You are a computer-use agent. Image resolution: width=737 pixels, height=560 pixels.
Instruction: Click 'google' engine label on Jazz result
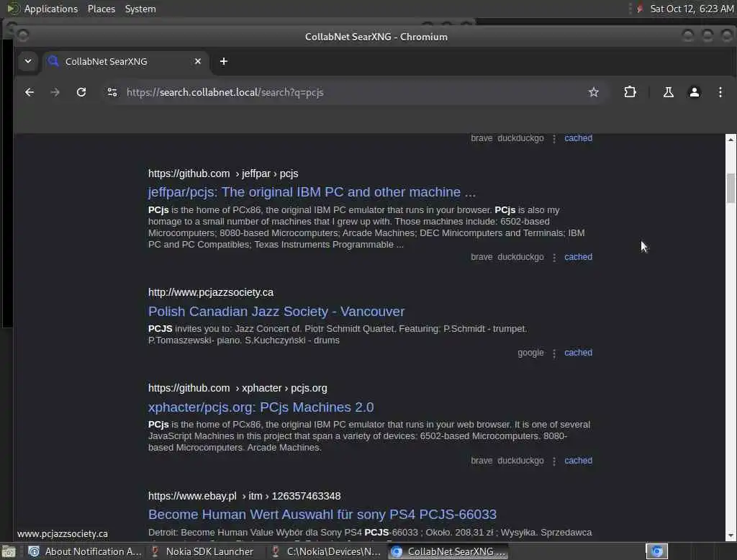click(530, 353)
